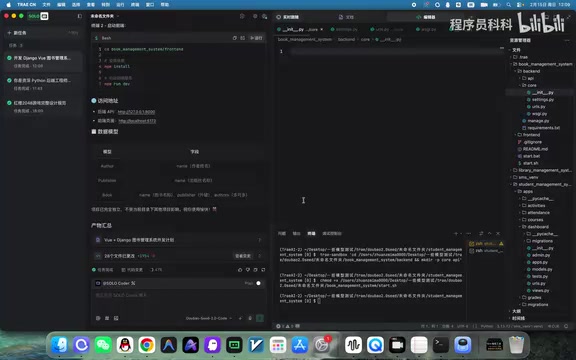The height and width of the screenshot is (360, 576).
Task: Click the microphone voice input icon
Action: point(250,318)
